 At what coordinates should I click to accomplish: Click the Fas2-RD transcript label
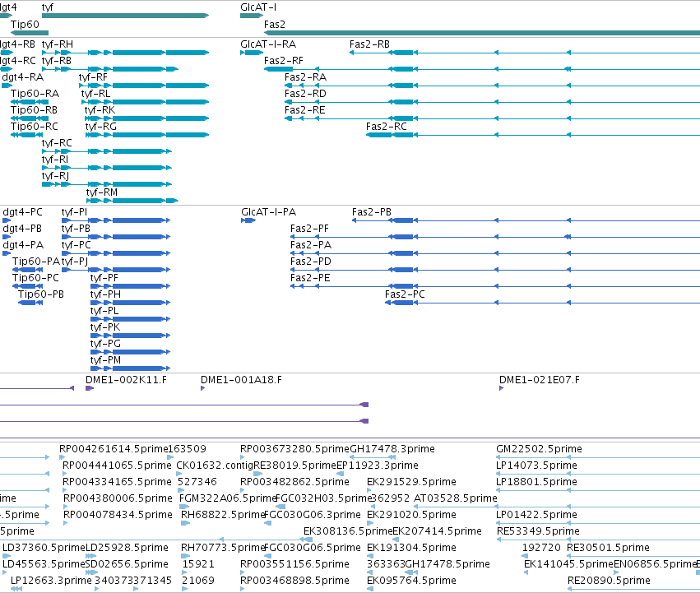tap(305, 94)
